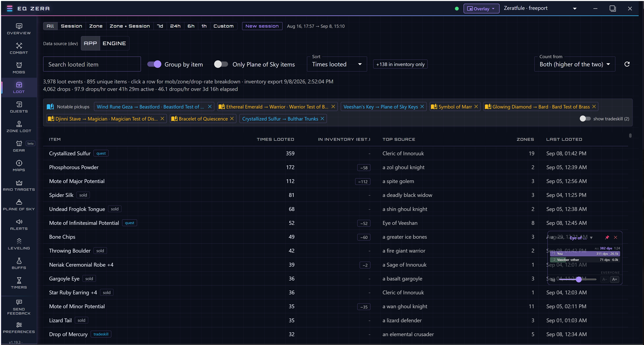Viewport: 644px width, 345px height.
Task: Remove the Ethereal Emerald notable pickup
Action: [333, 107]
